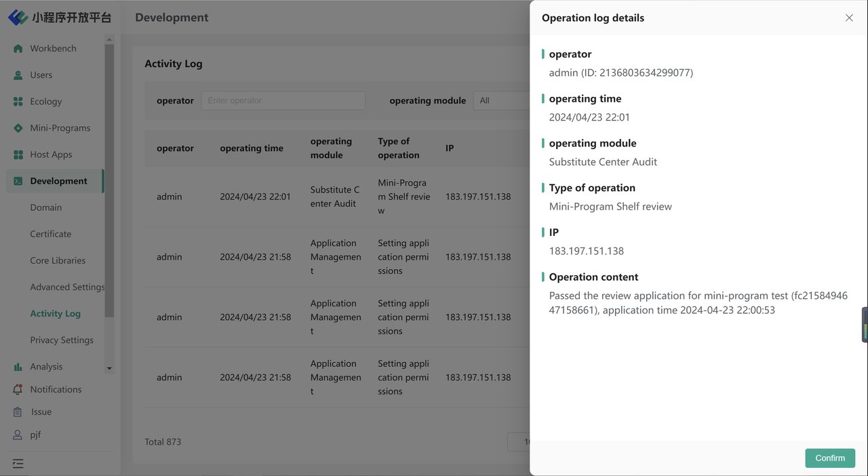Open Privacy Settings page

[x=62, y=340]
